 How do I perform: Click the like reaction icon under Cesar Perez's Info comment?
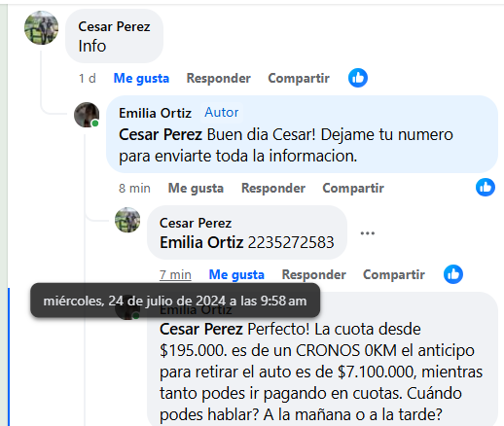tap(358, 78)
